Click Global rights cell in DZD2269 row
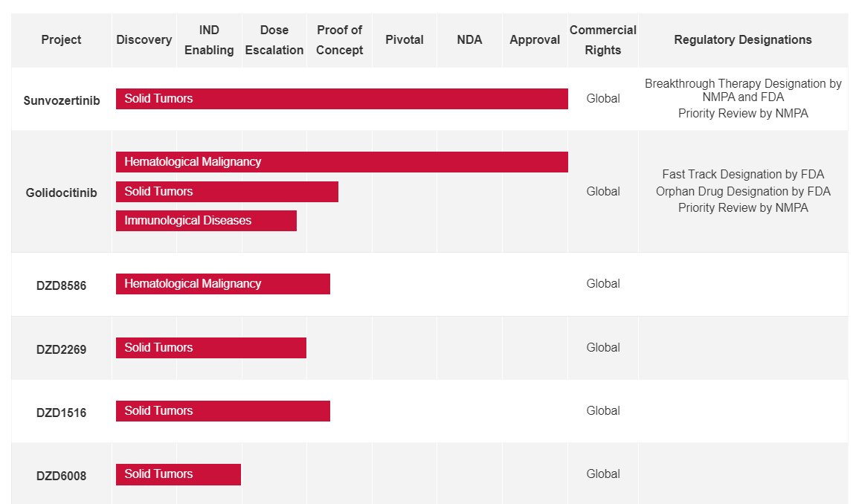Image resolution: width=853 pixels, height=504 pixels. coord(603,347)
